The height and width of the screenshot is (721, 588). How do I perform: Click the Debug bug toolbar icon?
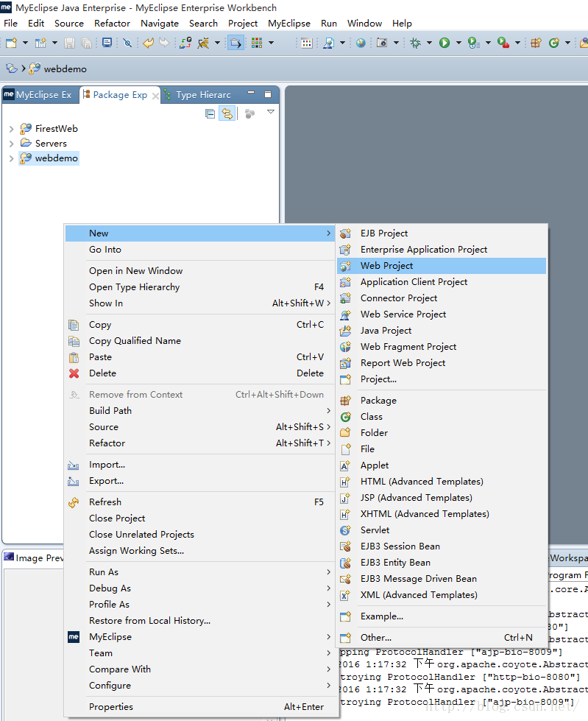[x=415, y=43]
